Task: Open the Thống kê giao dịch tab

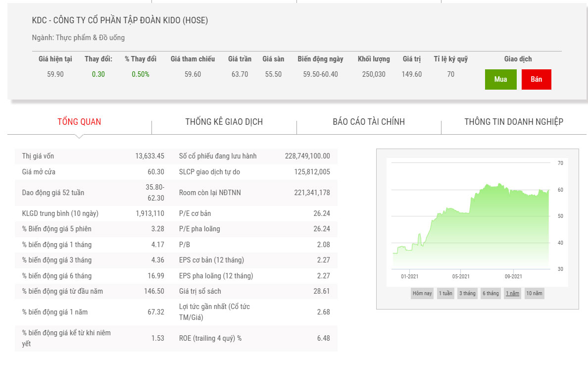Action: pos(224,122)
